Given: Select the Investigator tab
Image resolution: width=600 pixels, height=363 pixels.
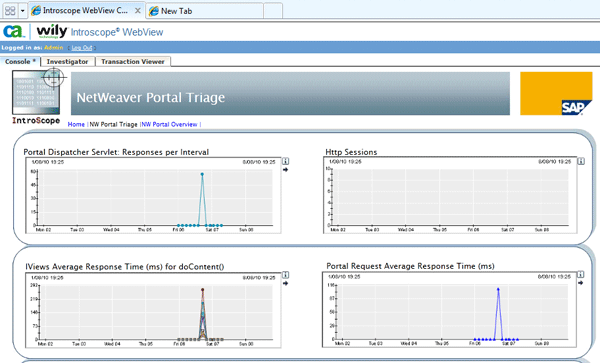Looking at the screenshot, I should [67, 62].
